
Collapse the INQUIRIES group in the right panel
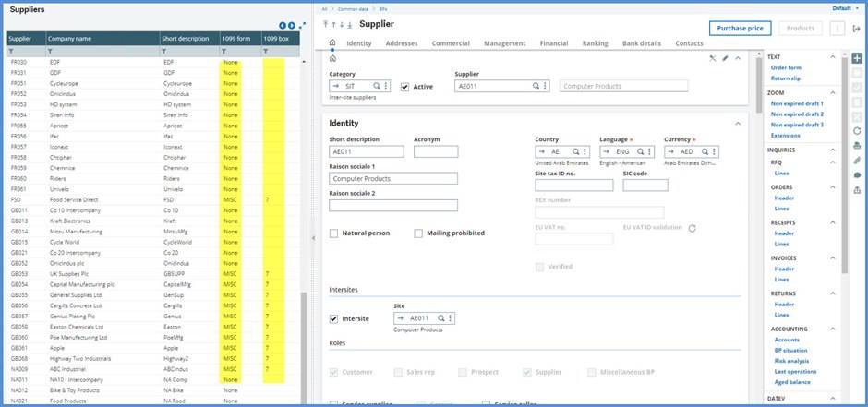833,150
